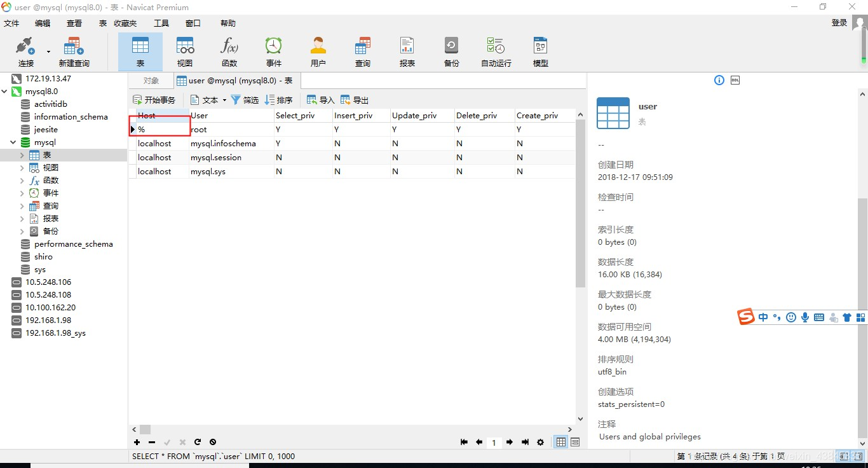Open the 文件 menu
Viewport: 868px width, 468px height.
(x=12, y=24)
